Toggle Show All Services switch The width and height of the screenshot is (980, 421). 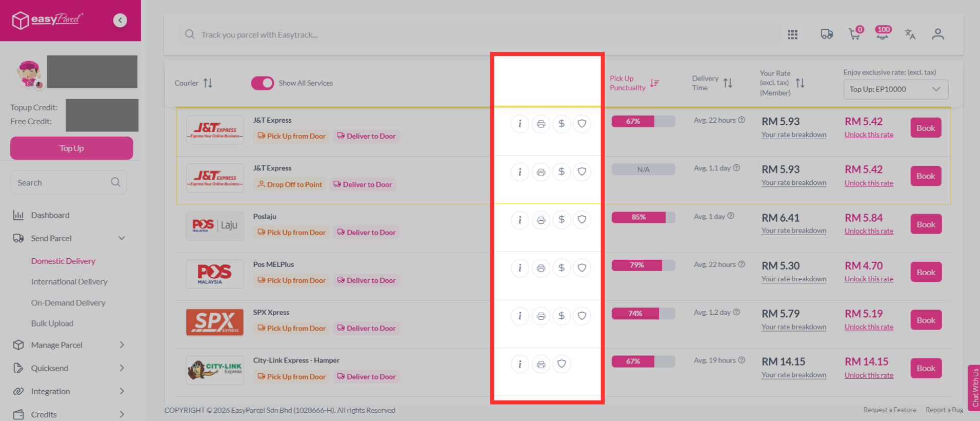pyautogui.click(x=263, y=83)
